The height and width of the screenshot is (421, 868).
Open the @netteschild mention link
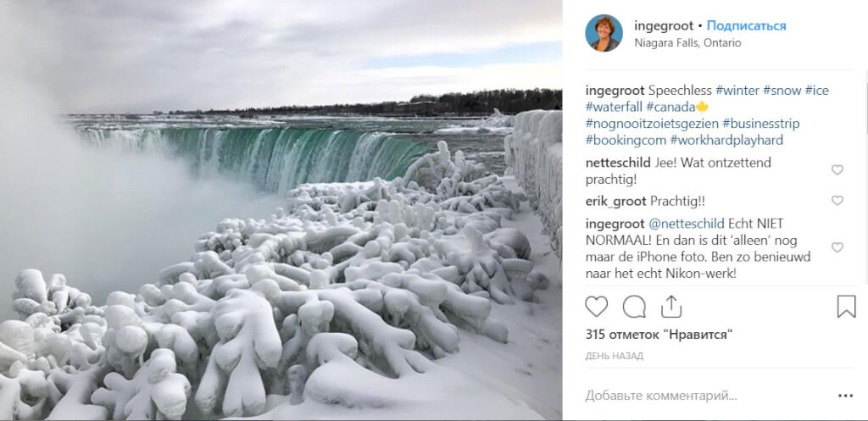coord(686,224)
